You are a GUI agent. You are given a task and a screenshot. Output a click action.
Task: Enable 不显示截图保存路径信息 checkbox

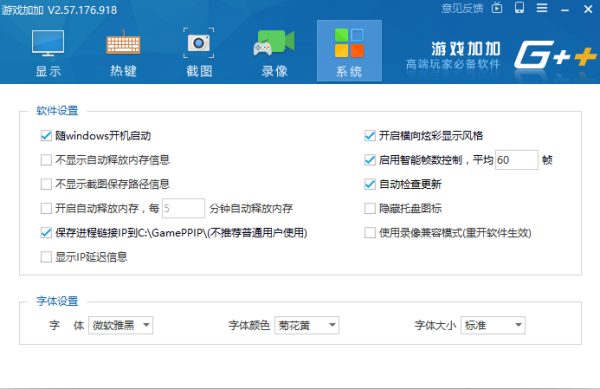pyautogui.click(x=46, y=184)
